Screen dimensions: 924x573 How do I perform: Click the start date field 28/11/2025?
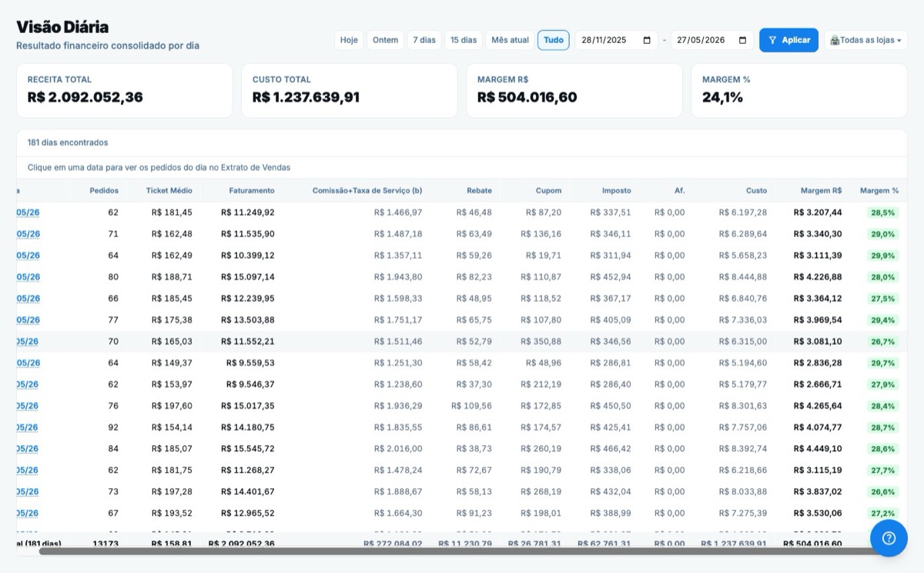616,40
